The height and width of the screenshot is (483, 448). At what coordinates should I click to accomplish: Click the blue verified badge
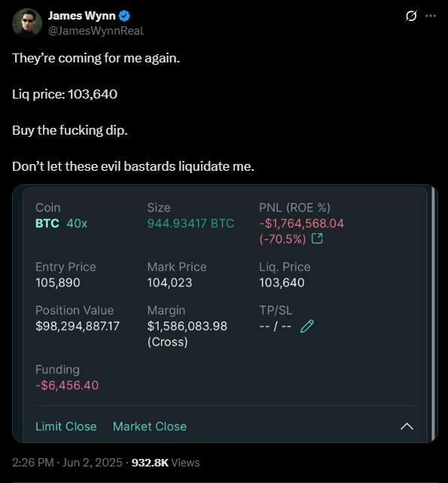coord(124,16)
